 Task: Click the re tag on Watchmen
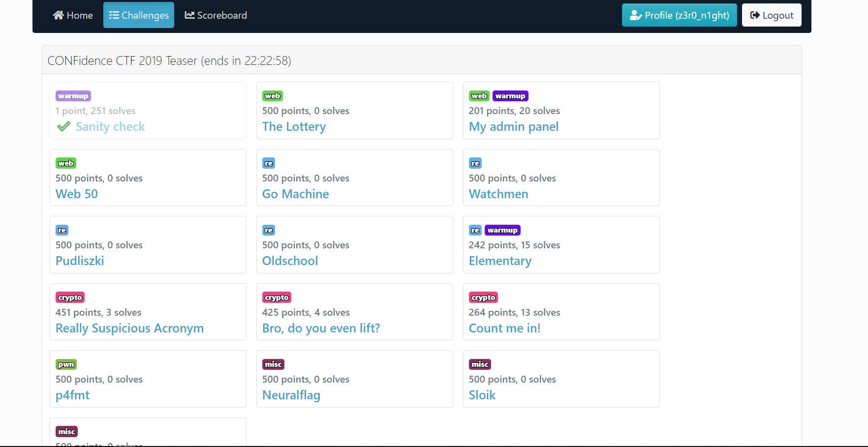pyautogui.click(x=475, y=163)
